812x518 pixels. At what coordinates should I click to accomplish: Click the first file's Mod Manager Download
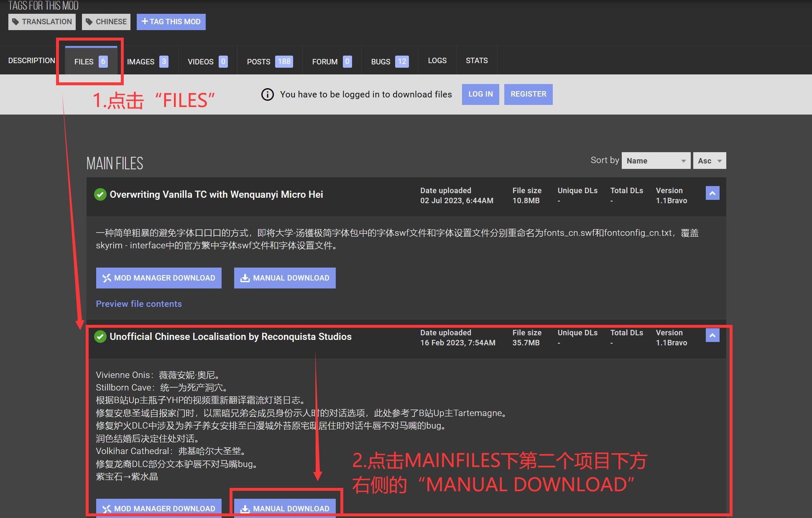click(x=159, y=278)
